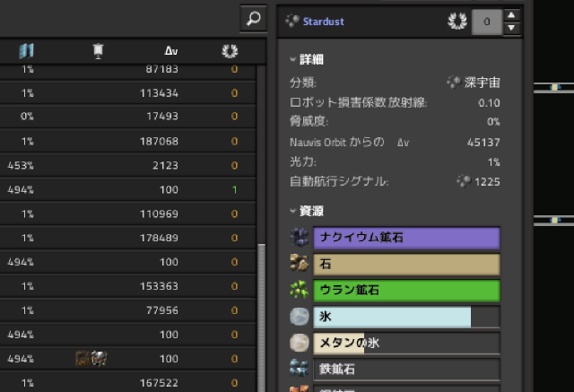Select the 鉄鉱石 resource bar

pyautogui.click(x=405, y=369)
